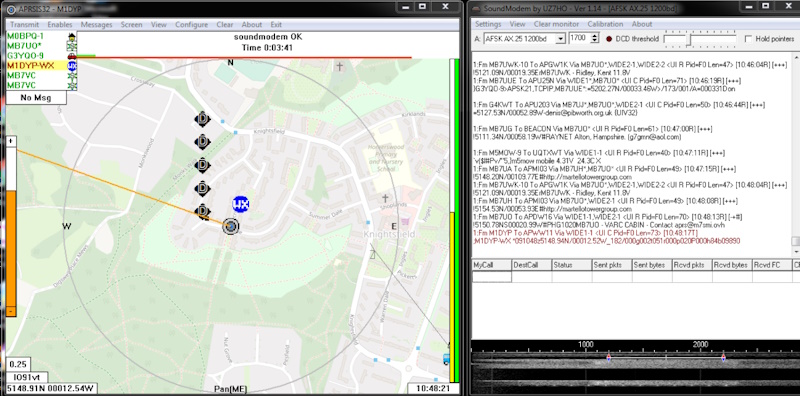Click the house icon beside M0BPQ-1
Viewport: 800px width, 396px height.
coord(72,36)
